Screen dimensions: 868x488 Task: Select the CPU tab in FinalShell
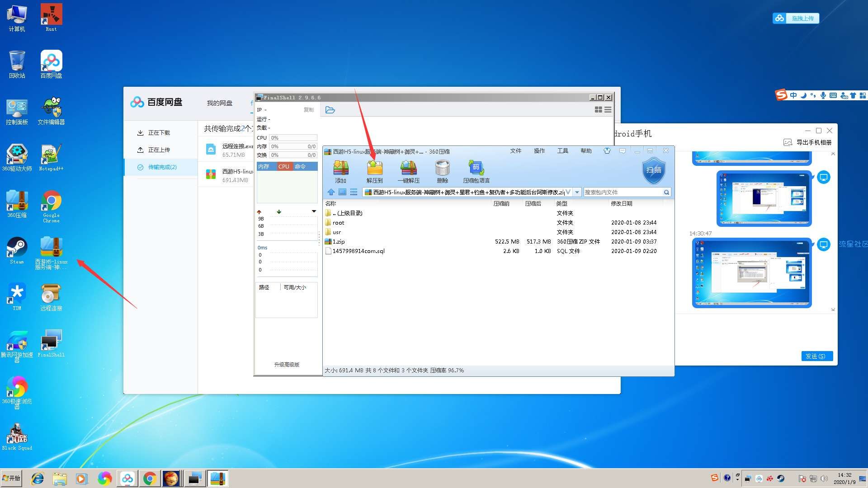(x=283, y=167)
